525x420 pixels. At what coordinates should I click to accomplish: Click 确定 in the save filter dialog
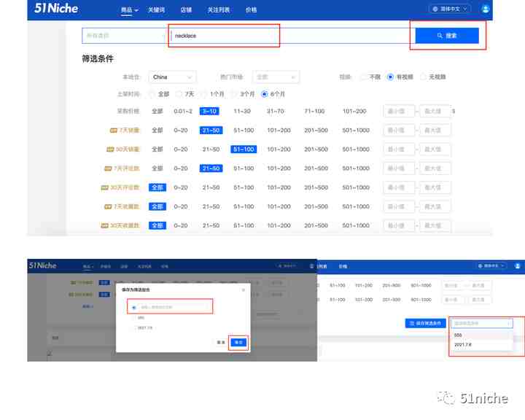(x=238, y=342)
